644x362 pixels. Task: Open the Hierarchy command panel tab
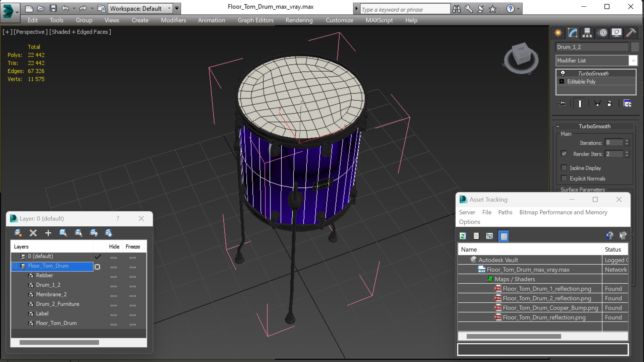[x=587, y=32]
